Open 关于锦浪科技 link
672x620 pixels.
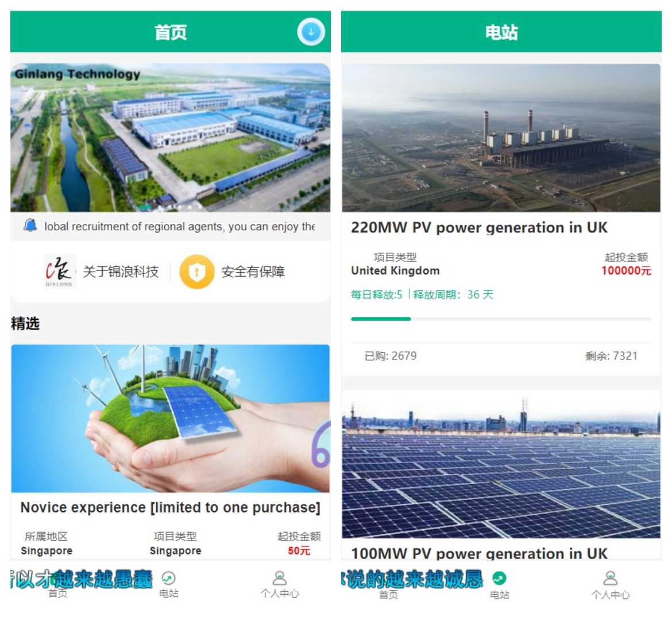click(121, 272)
